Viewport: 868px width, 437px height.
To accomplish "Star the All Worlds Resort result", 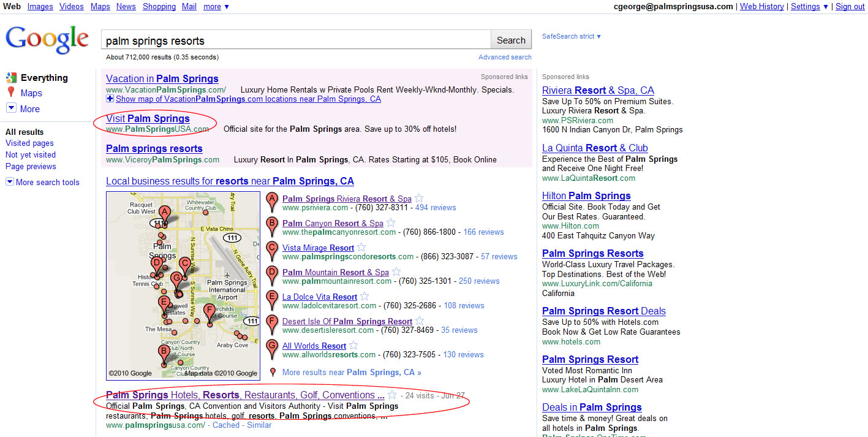I will click(354, 346).
